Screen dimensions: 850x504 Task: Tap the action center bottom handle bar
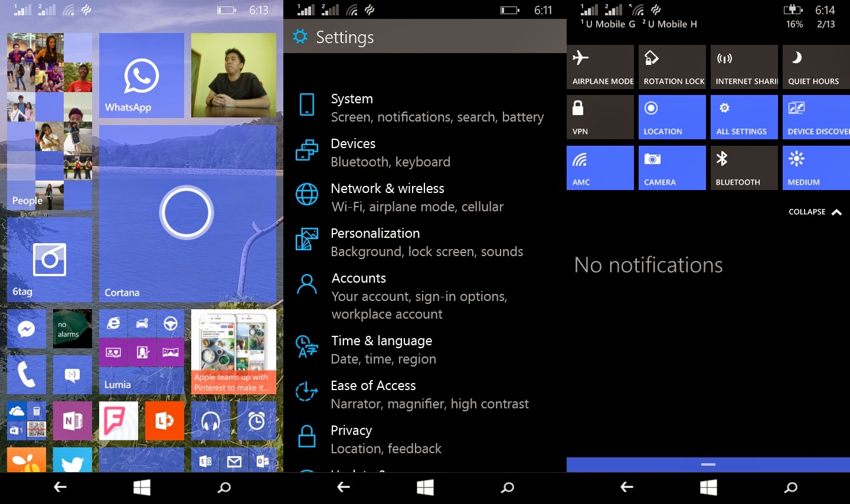coord(708,464)
